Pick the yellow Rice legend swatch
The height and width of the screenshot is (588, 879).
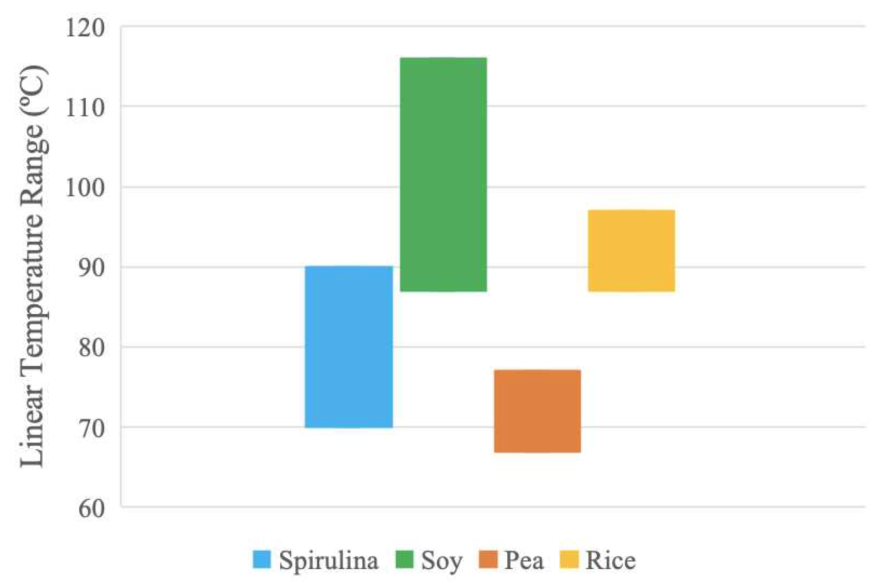[569, 559]
